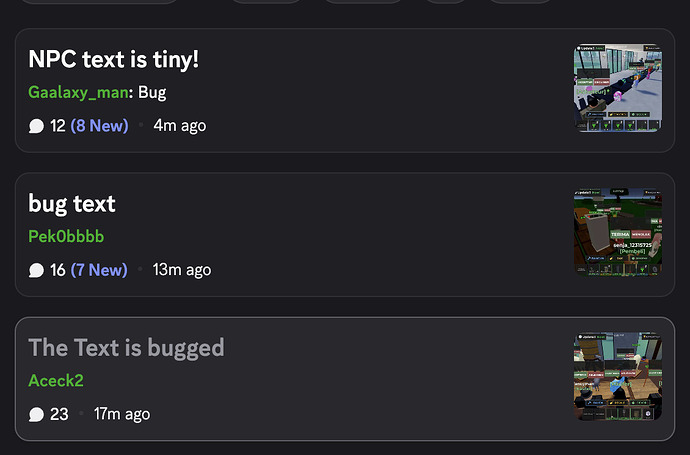
Task: Click username Aceck2
Action: click(56, 381)
